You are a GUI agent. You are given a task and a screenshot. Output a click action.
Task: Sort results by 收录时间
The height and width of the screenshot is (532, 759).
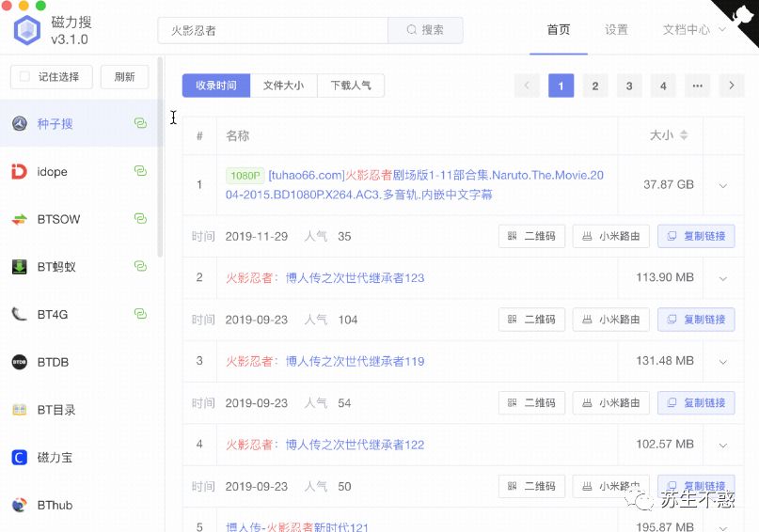click(216, 86)
